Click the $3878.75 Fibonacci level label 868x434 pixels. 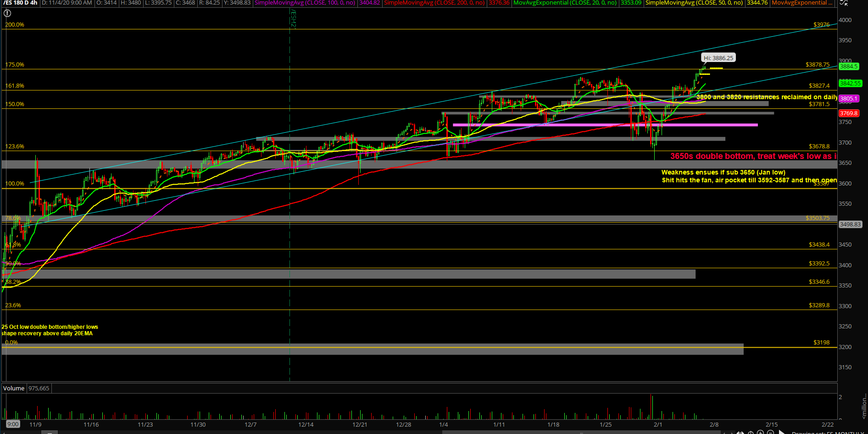[x=818, y=65]
